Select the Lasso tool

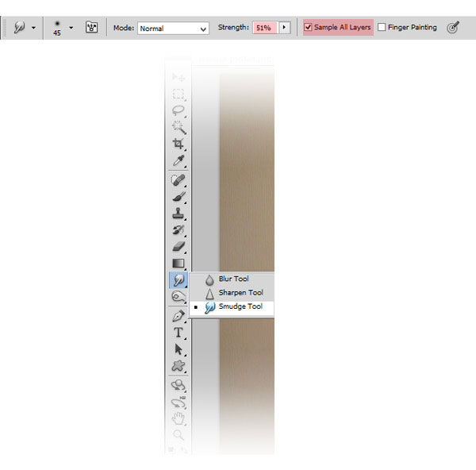click(178, 110)
